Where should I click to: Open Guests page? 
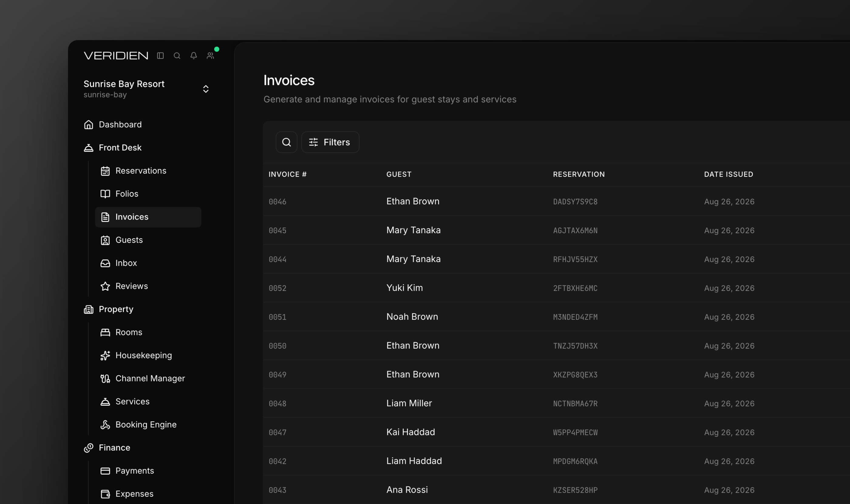(x=129, y=240)
